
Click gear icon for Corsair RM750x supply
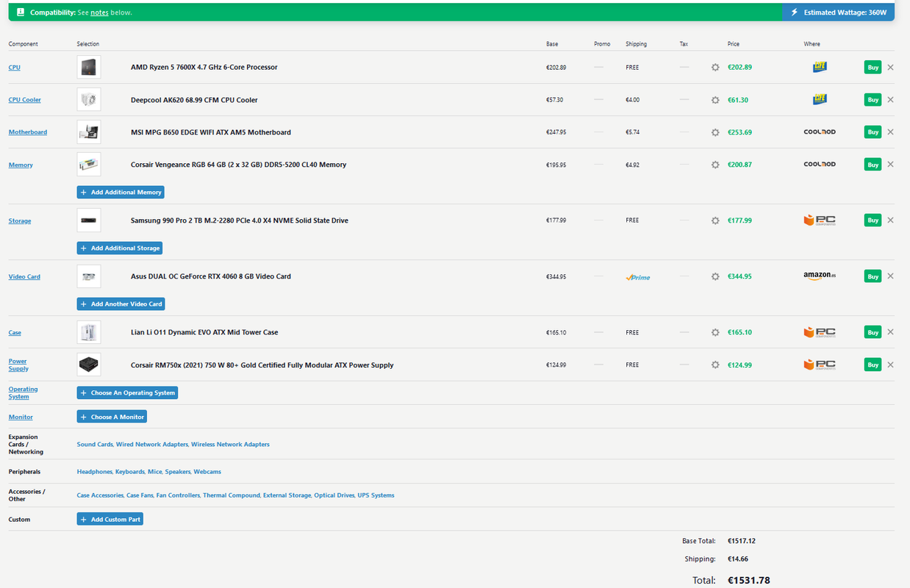[x=715, y=365]
